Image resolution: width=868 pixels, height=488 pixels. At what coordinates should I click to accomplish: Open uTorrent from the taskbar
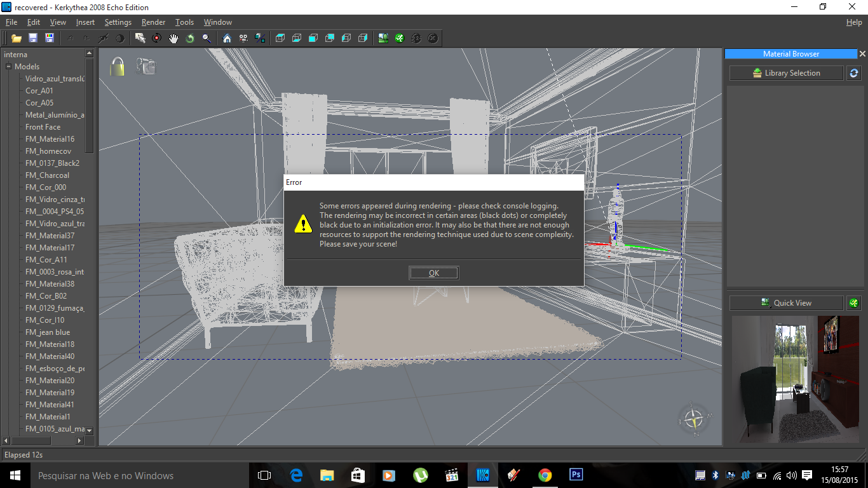420,475
